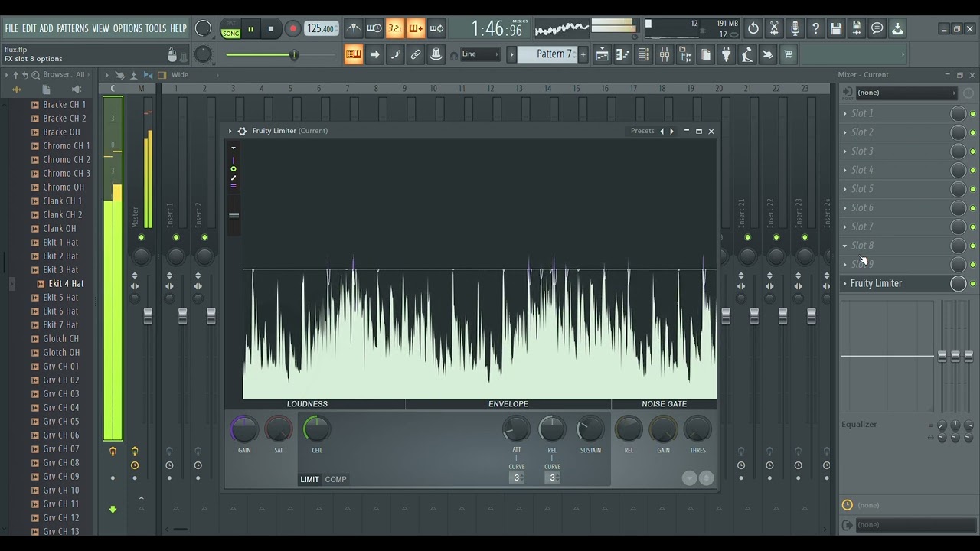Toggle Slot 7 enable LED

(973, 227)
